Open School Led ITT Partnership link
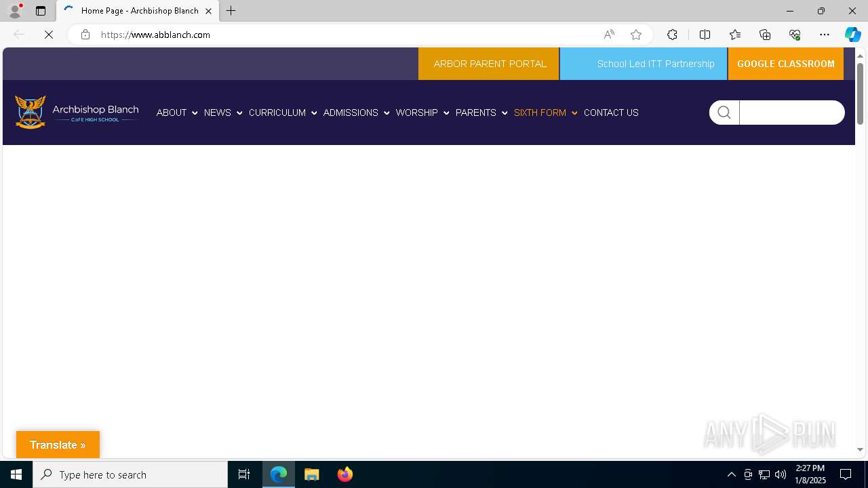Screen dimensions: 868x488 coord(644,64)
